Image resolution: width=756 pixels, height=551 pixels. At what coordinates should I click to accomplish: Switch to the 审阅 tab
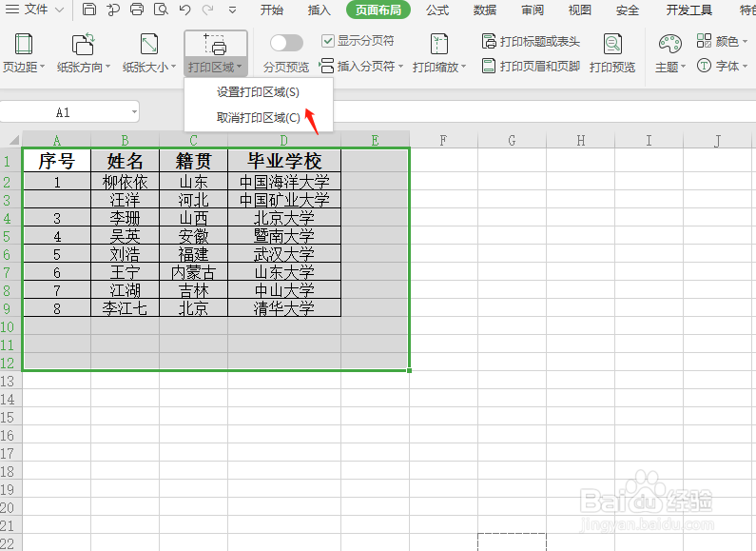click(533, 10)
